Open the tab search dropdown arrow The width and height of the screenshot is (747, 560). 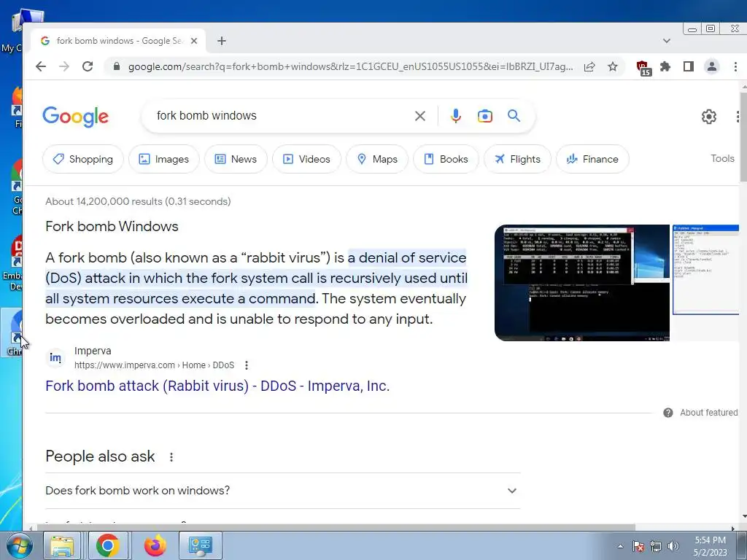click(x=667, y=41)
